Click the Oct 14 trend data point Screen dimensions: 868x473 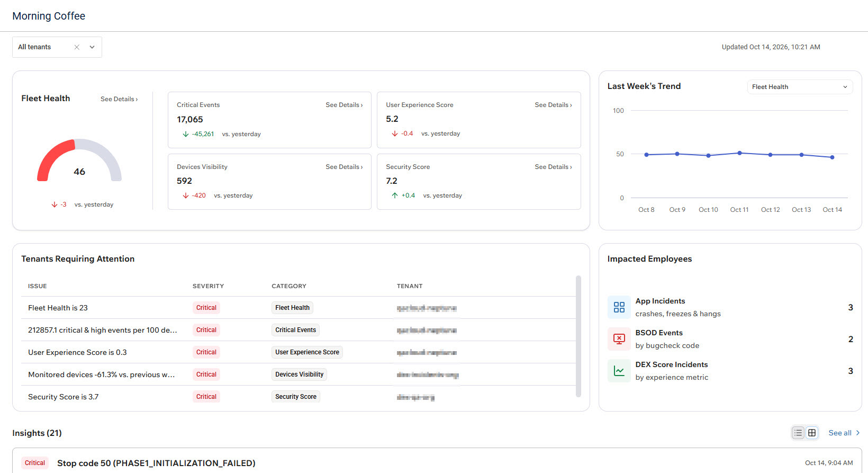coord(833,157)
